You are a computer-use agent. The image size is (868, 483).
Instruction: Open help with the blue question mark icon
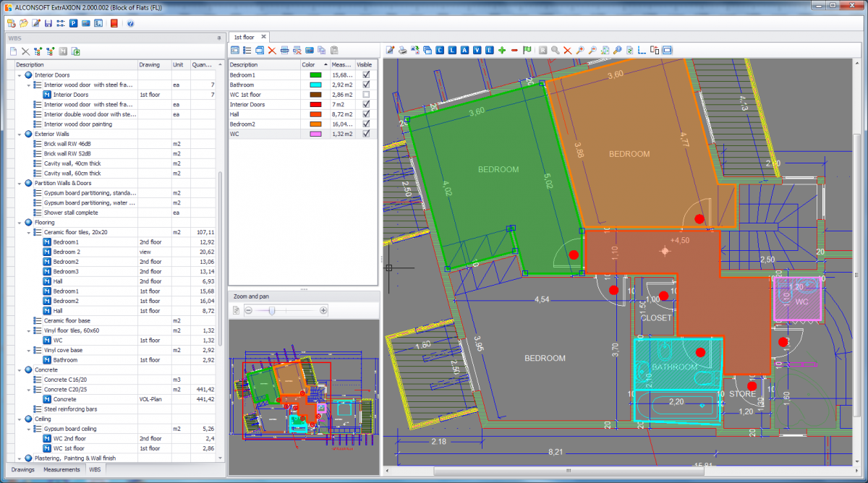tap(130, 24)
